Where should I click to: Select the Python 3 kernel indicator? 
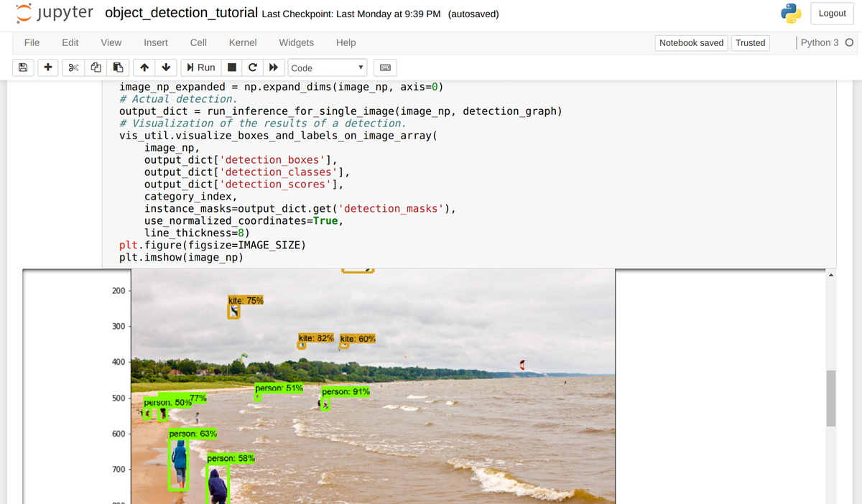click(820, 42)
